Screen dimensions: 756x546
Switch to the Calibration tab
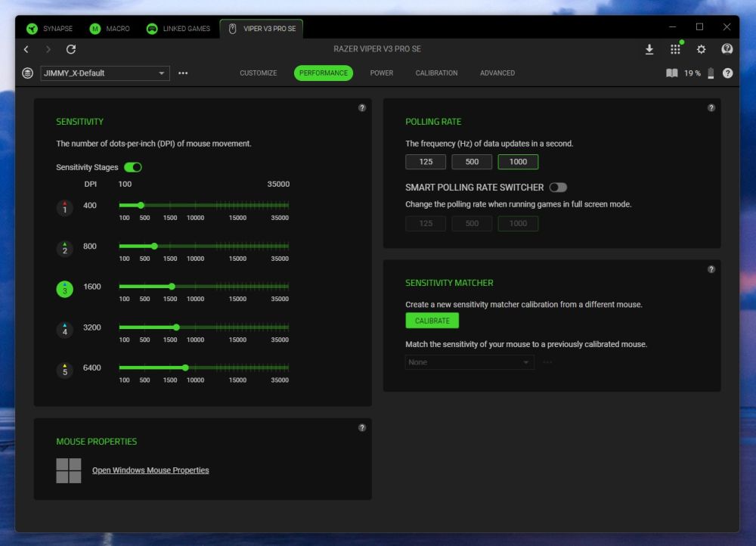(436, 73)
